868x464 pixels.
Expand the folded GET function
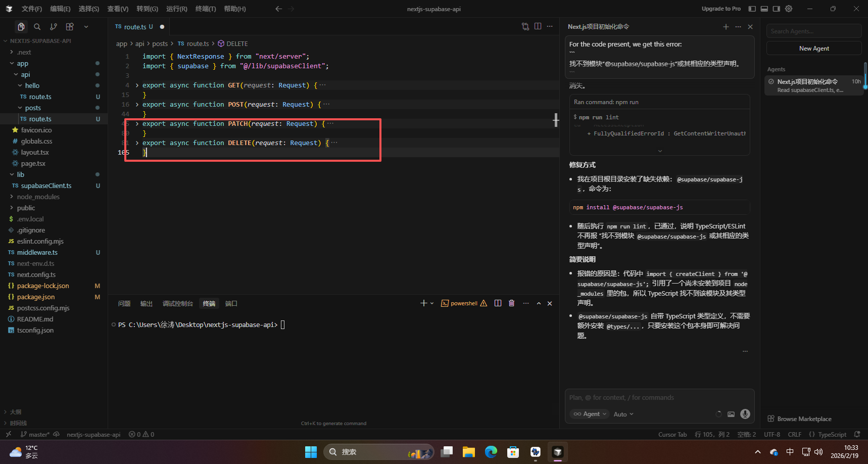(x=137, y=85)
